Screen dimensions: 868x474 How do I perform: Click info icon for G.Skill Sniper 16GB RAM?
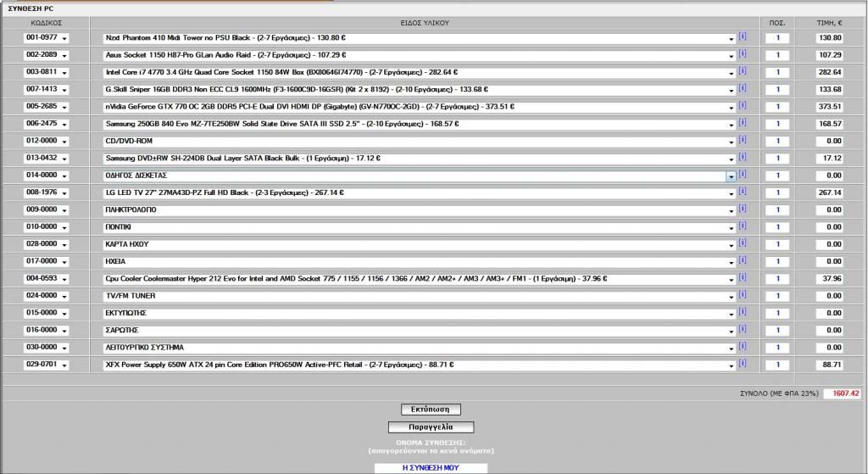coord(743,88)
